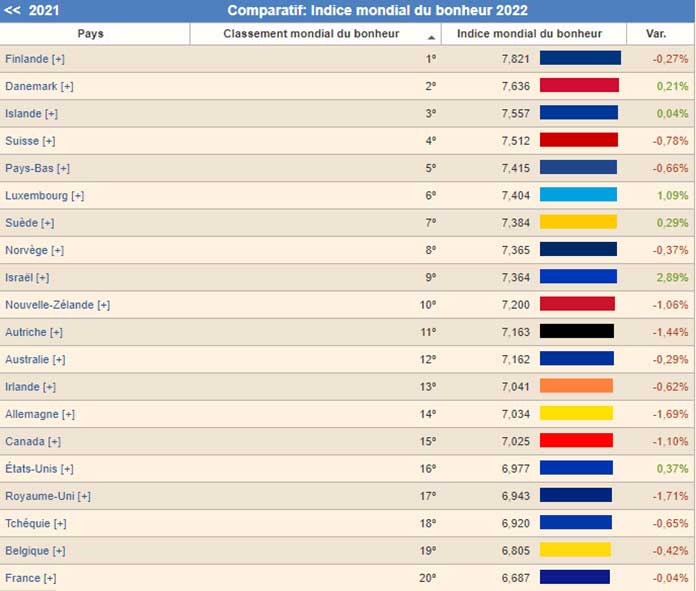Click Irlande's orange index bar
Screen dimensions: 696x591
pyautogui.click(x=576, y=385)
